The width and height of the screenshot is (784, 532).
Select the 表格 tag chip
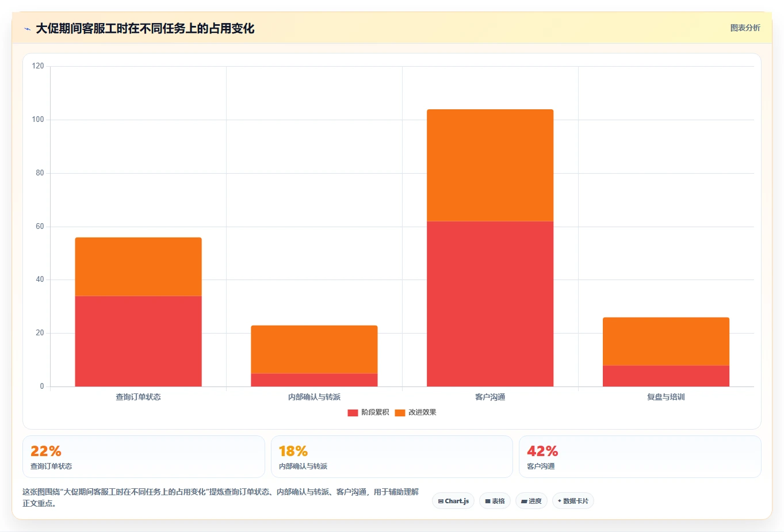pyautogui.click(x=495, y=501)
